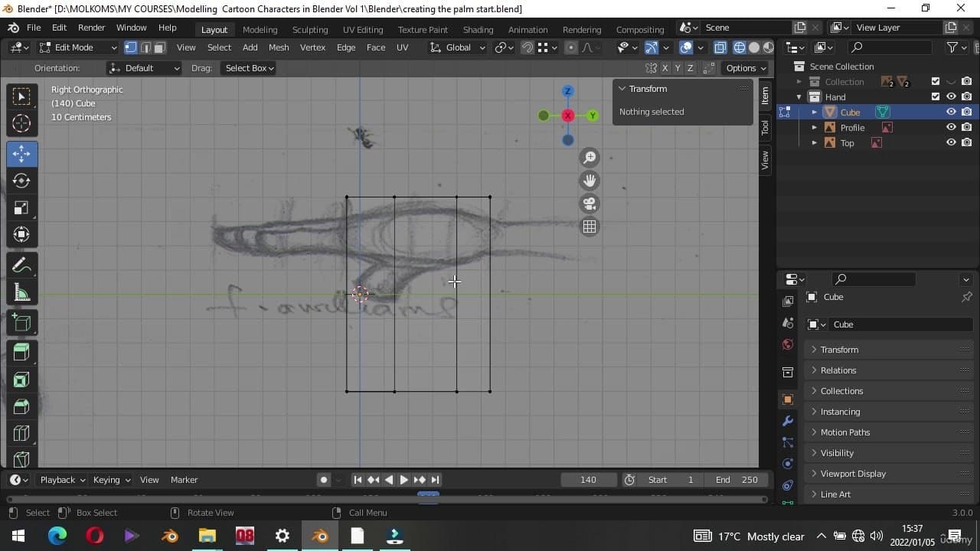Open the Mesh menu
Image resolution: width=980 pixels, height=551 pixels.
279,47
